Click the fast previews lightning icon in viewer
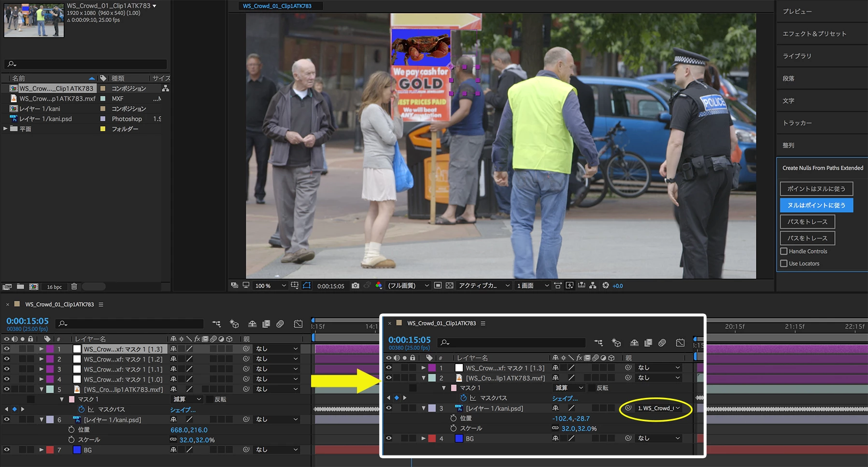868x467 pixels. [570, 285]
